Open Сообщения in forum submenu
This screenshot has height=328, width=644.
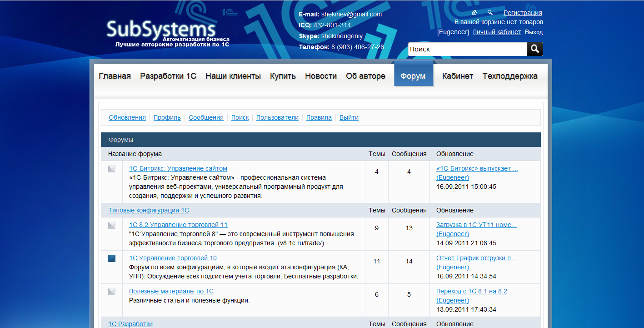tap(206, 117)
